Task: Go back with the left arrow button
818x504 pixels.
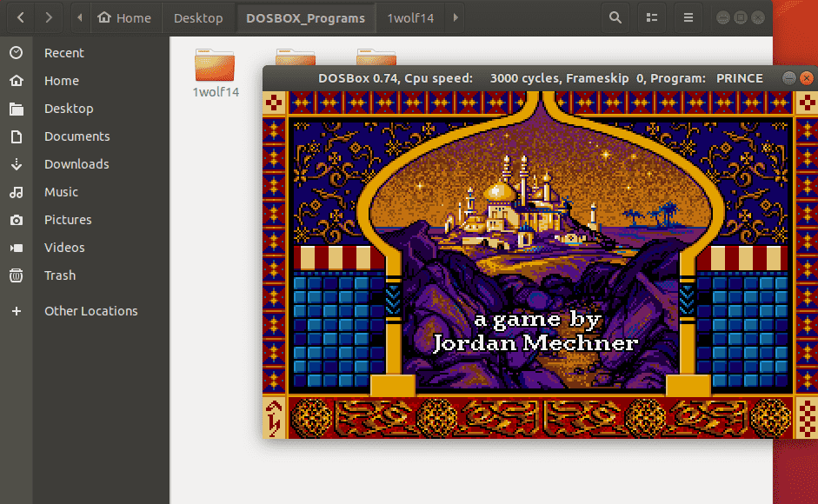Action: [20, 17]
